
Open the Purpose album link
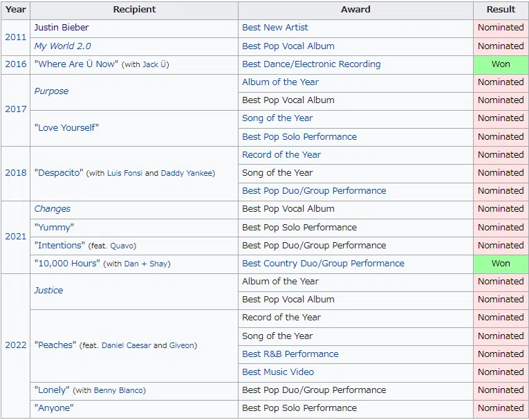click(51, 91)
